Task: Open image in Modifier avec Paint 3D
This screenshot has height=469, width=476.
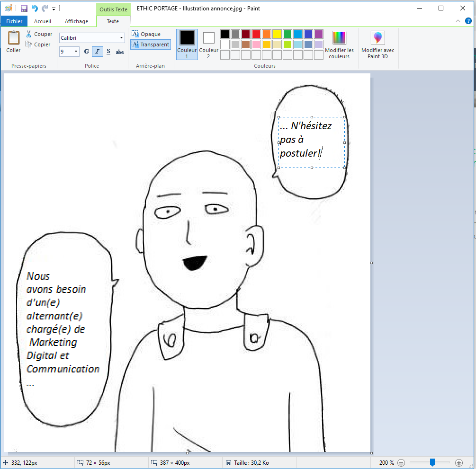Action: point(377,44)
